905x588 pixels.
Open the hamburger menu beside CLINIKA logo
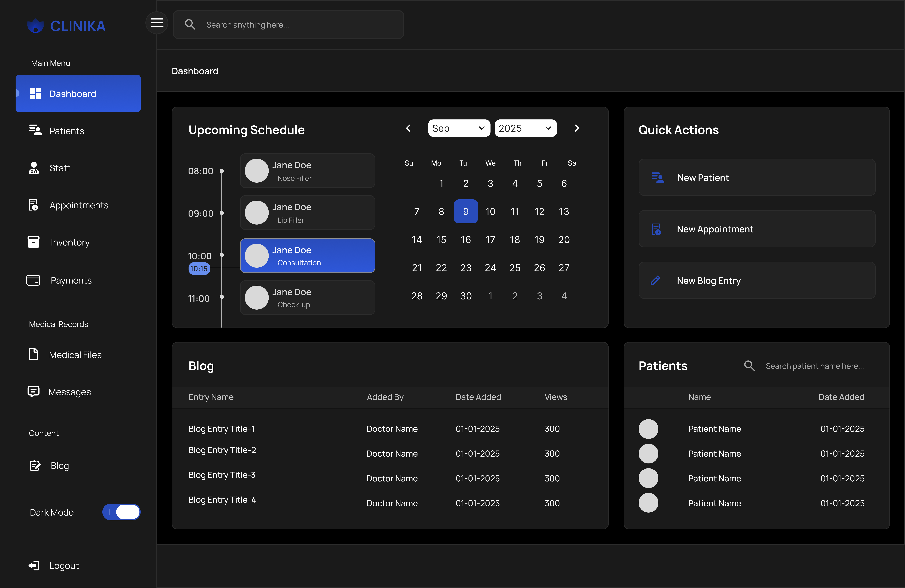[x=157, y=23]
